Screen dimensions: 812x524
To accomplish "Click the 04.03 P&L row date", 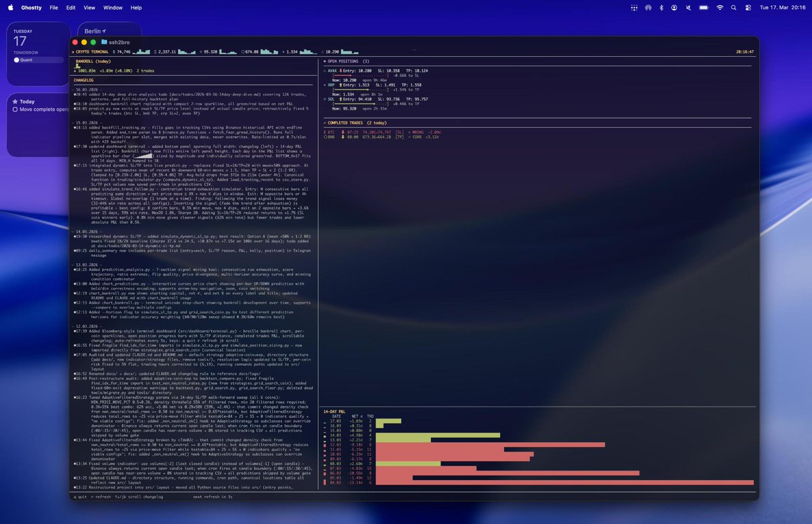I will (x=336, y=482).
